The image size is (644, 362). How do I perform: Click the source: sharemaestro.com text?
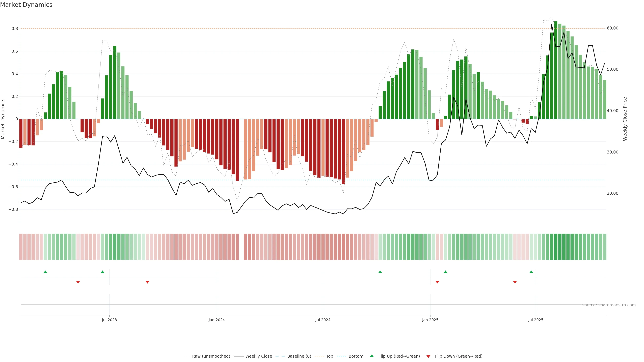coord(609,305)
